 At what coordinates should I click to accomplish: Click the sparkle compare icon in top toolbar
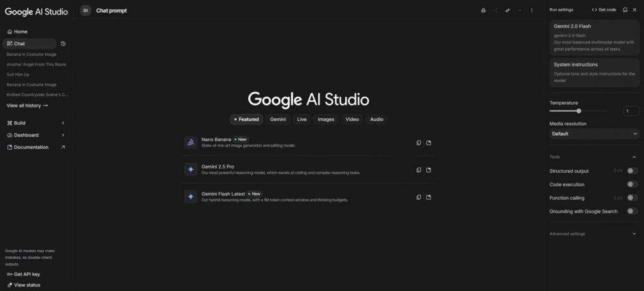tap(507, 10)
